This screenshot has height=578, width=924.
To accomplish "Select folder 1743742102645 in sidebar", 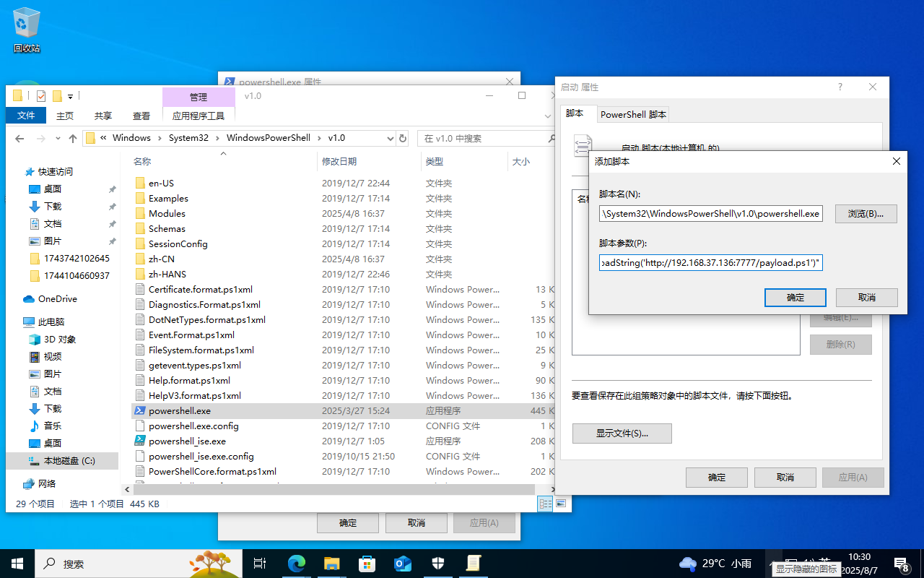I will tap(77, 258).
